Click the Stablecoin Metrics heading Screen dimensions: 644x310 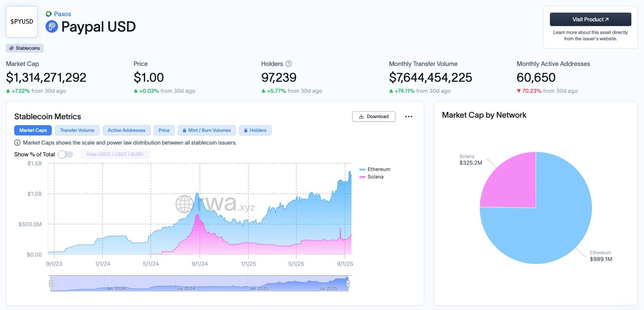pos(47,116)
